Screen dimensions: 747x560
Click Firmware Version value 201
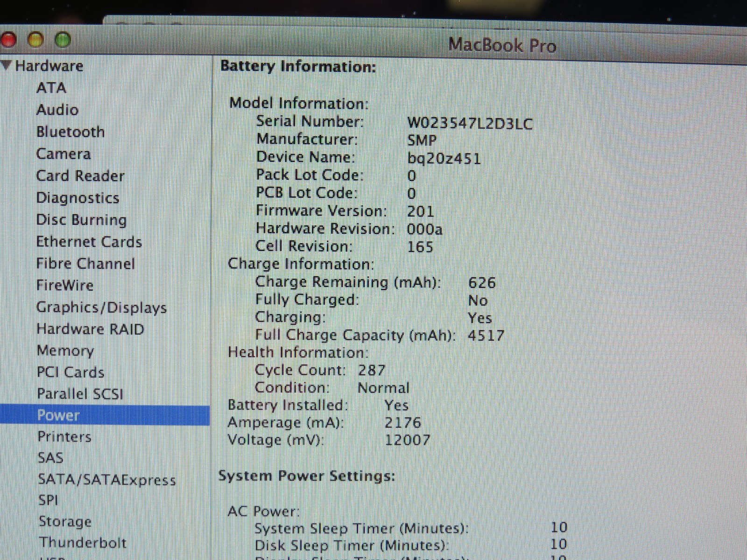pyautogui.click(x=421, y=211)
